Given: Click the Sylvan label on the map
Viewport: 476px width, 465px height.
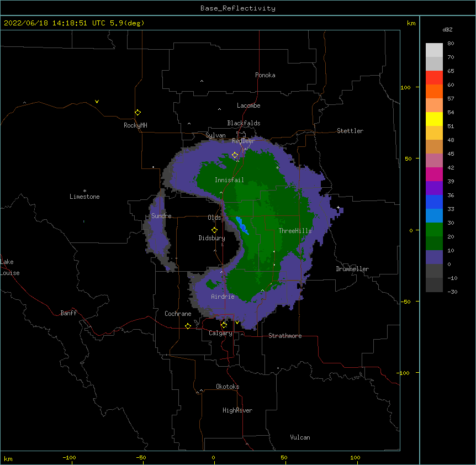Looking at the screenshot, I should [215, 135].
